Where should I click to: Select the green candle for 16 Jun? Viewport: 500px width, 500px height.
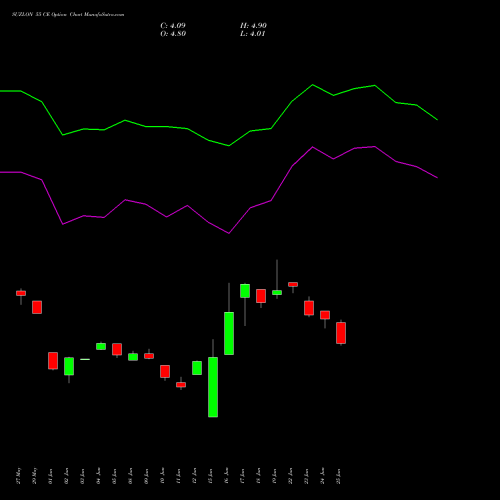[229, 333]
